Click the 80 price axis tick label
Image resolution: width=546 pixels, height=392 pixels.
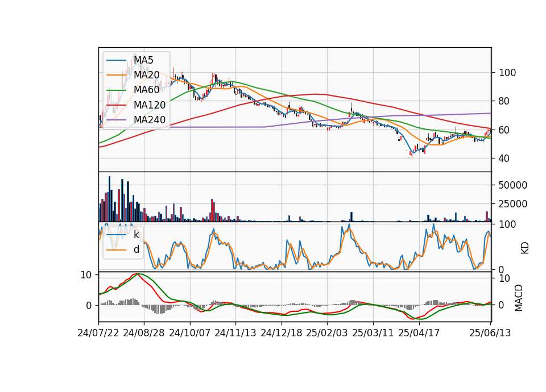click(x=504, y=101)
